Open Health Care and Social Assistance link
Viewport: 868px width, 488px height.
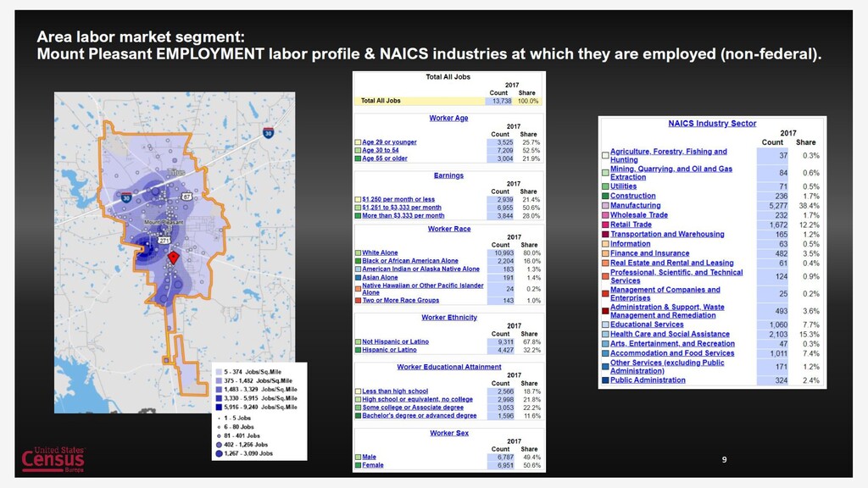coord(670,334)
